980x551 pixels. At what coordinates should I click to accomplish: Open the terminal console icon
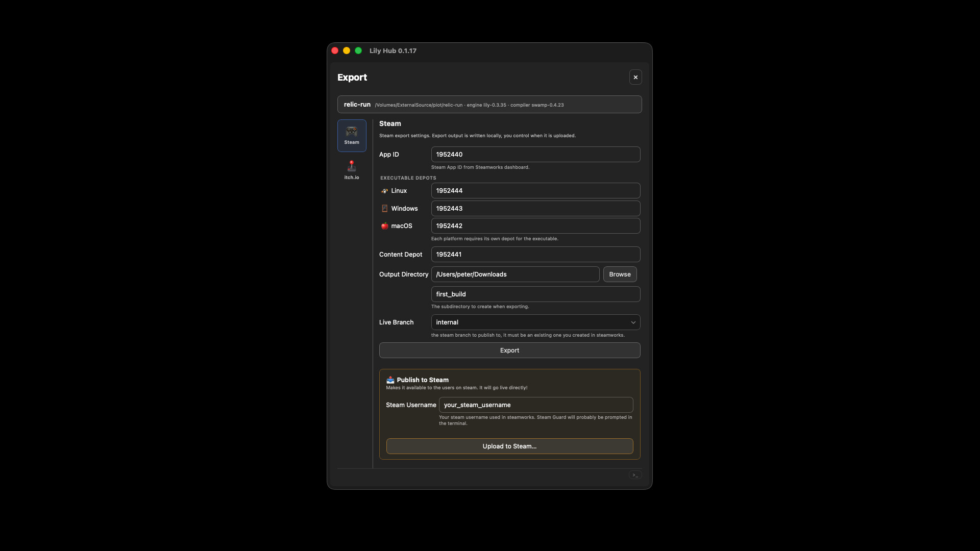pyautogui.click(x=635, y=475)
